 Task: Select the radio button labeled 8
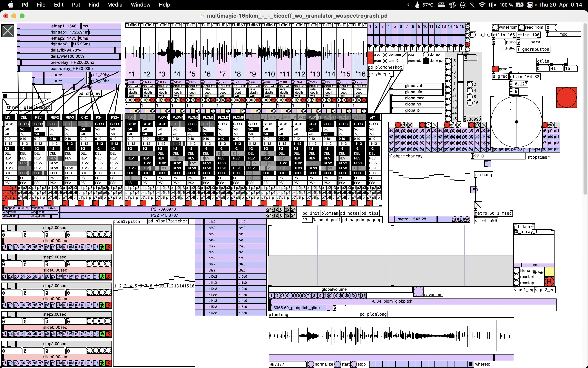pyautogui.click(x=470, y=97)
